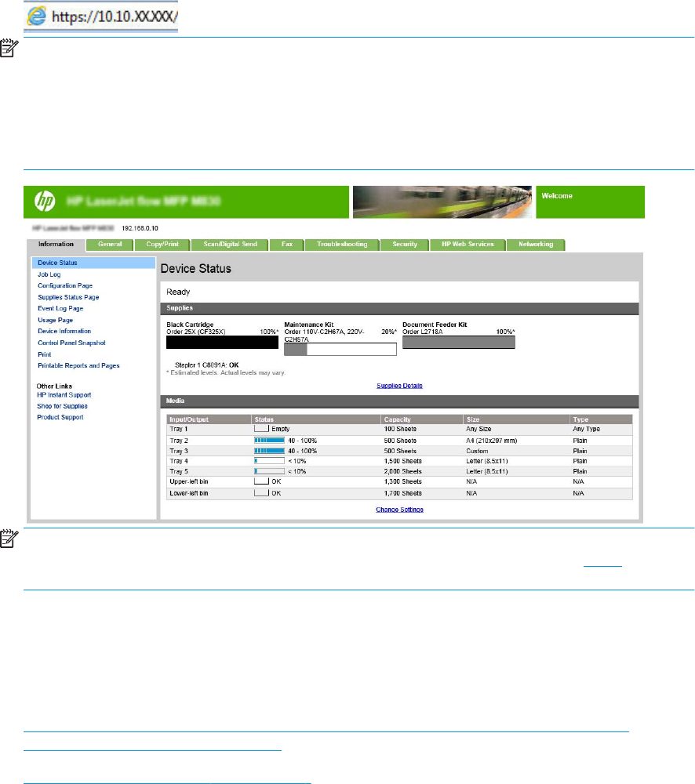Open Printable Reports and Pages
Image resolution: width=695 pixels, height=784 pixels.
tap(78, 365)
